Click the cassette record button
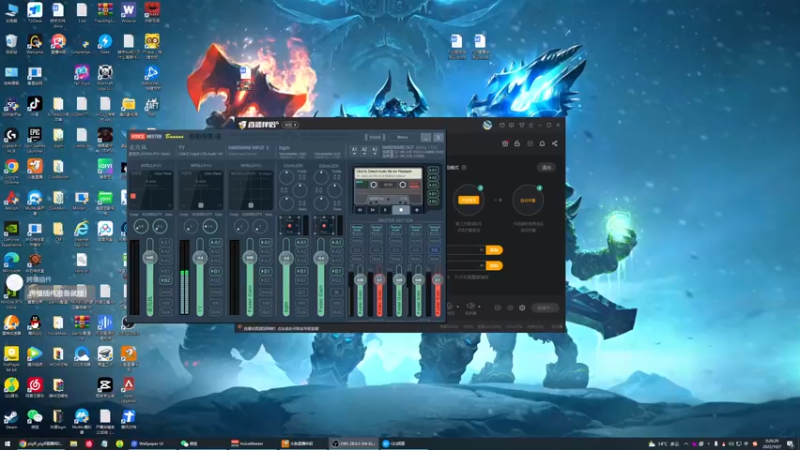Viewport: 800px width, 450px height. pyautogui.click(x=417, y=210)
